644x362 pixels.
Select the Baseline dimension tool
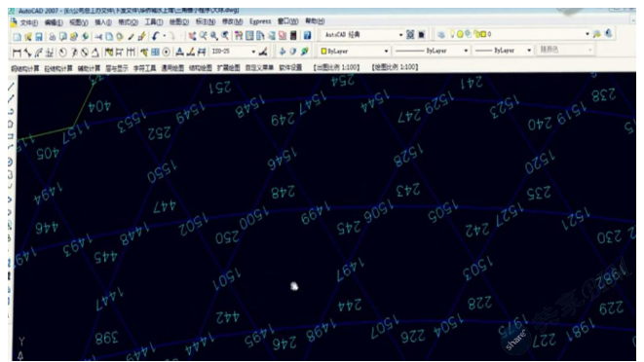pos(120,53)
